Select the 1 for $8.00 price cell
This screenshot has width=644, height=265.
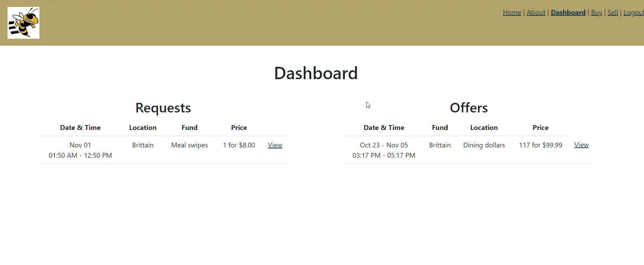239,145
